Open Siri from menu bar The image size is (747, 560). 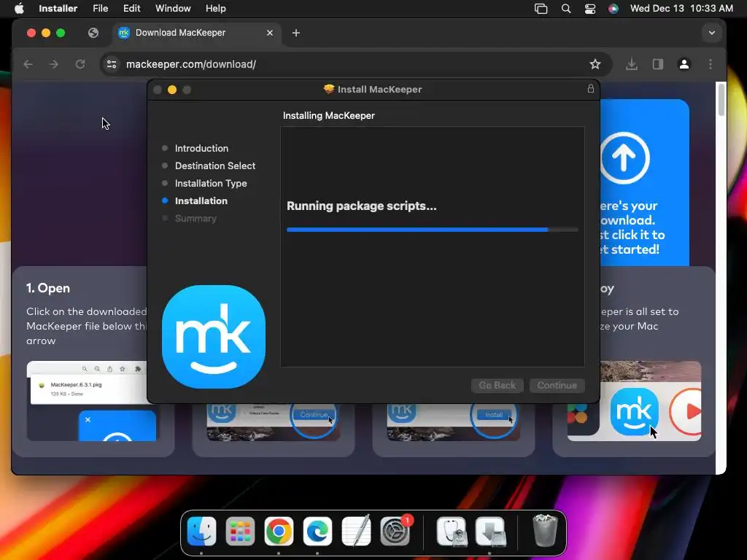[613, 9]
